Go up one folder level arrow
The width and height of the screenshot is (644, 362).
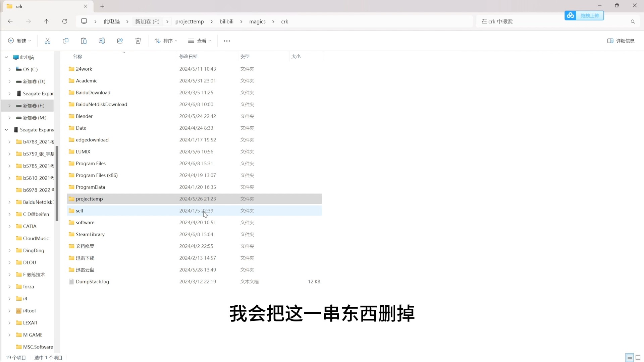click(x=46, y=21)
